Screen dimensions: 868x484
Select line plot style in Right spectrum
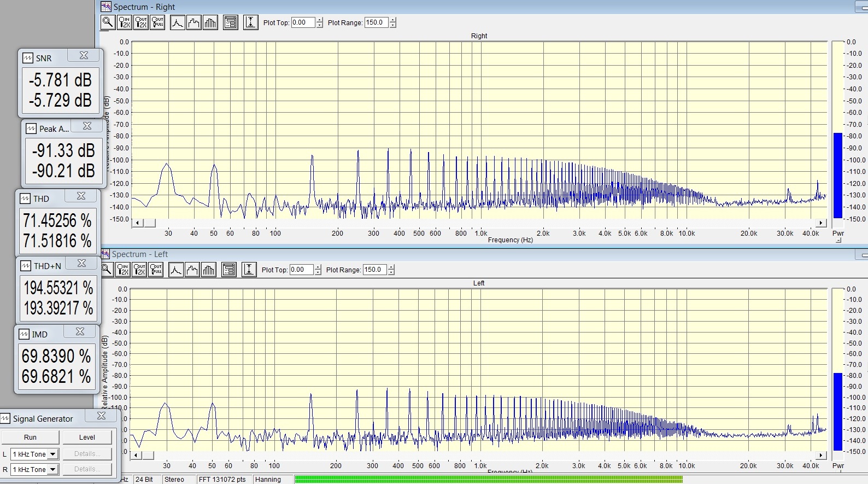[178, 22]
